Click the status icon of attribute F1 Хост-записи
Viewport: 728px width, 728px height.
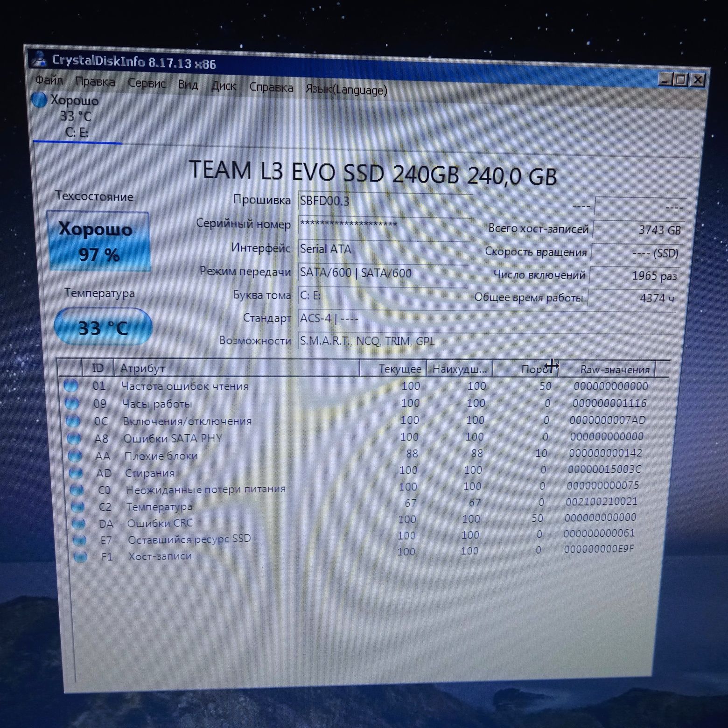coord(80,556)
